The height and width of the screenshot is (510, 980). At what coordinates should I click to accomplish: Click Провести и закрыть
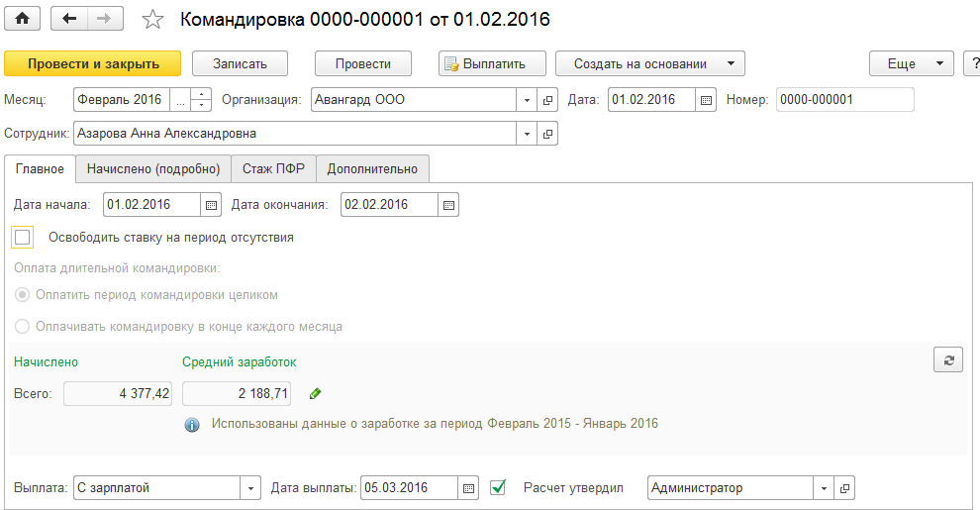[92, 63]
